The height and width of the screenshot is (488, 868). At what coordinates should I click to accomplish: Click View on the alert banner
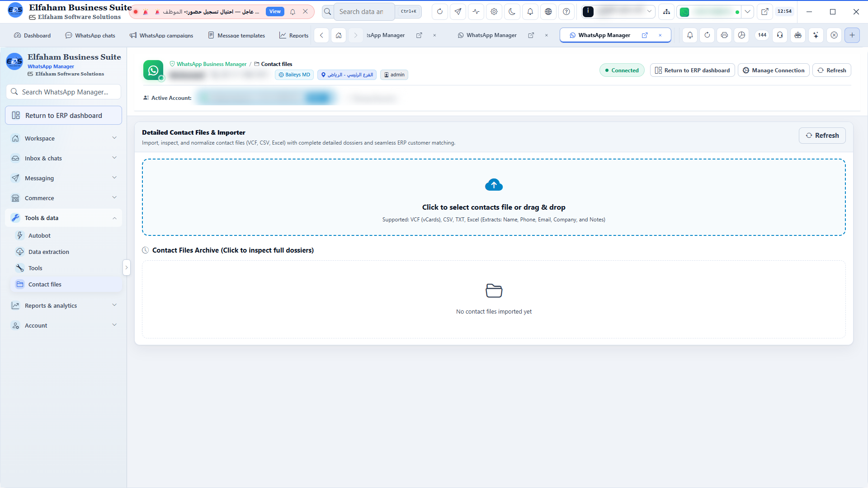pos(275,12)
